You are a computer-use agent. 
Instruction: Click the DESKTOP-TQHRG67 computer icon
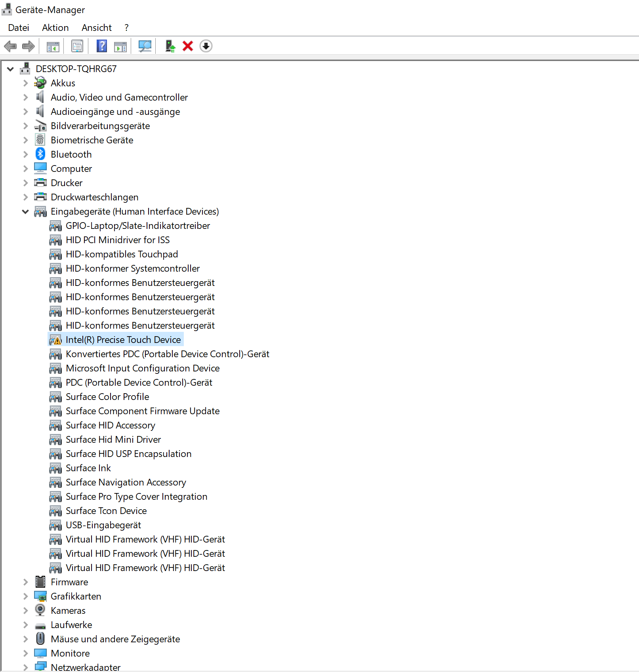tap(25, 68)
